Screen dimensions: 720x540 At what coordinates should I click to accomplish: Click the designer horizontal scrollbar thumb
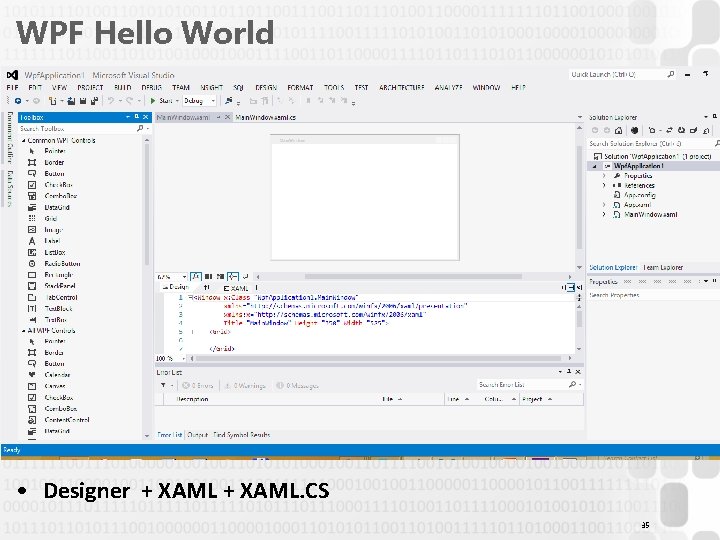pyautogui.click(x=413, y=276)
